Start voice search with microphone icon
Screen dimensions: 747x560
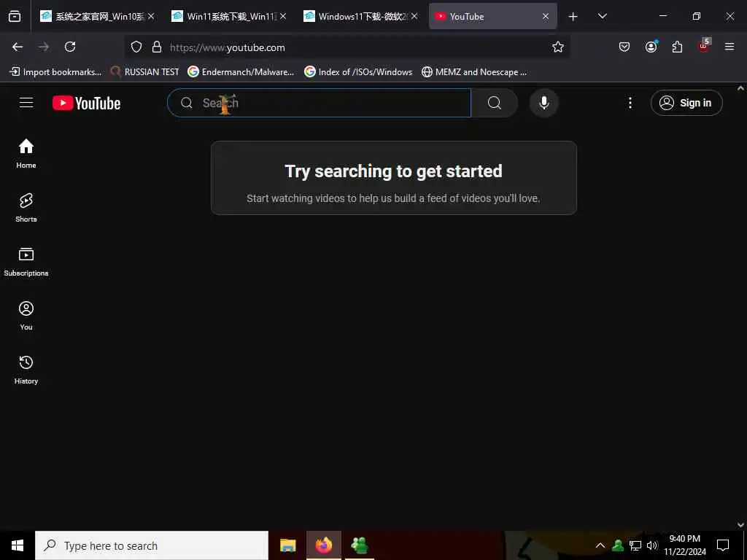543,103
